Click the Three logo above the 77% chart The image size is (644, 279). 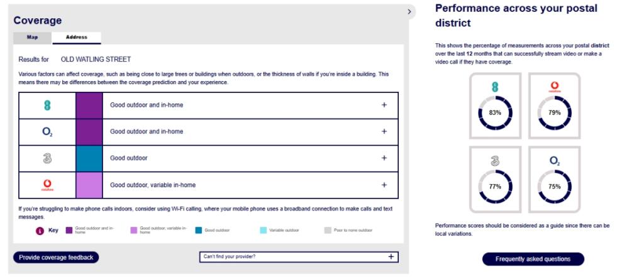[x=495, y=160]
